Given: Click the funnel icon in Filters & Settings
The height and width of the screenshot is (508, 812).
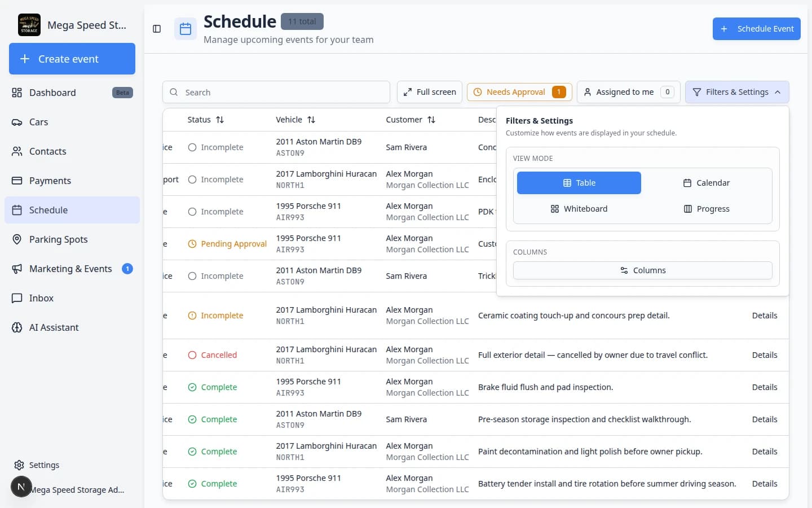Looking at the screenshot, I should [x=697, y=92].
